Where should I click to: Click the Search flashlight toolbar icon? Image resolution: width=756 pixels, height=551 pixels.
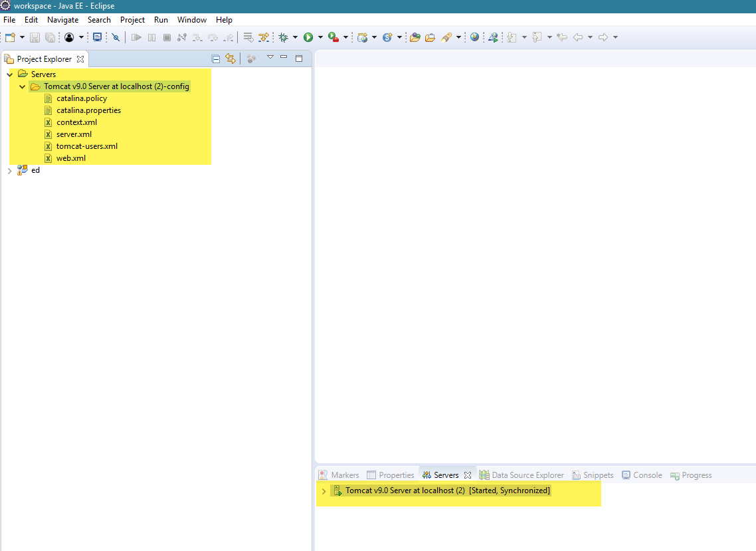(x=446, y=37)
